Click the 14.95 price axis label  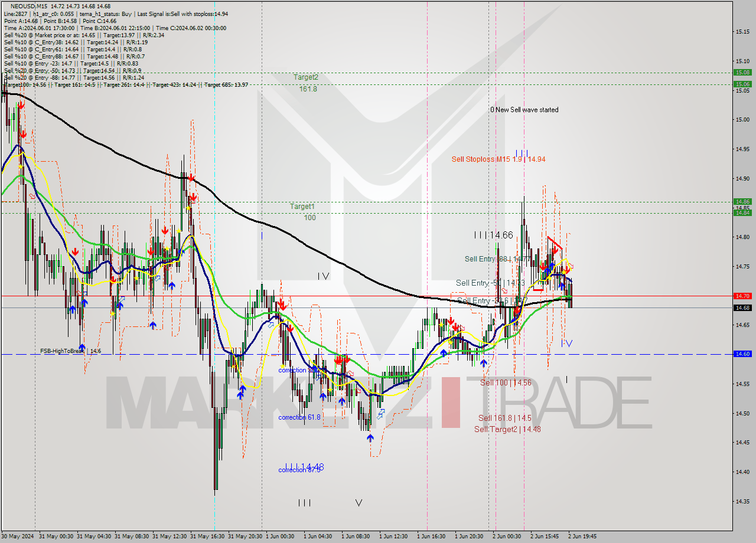[x=742, y=149]
